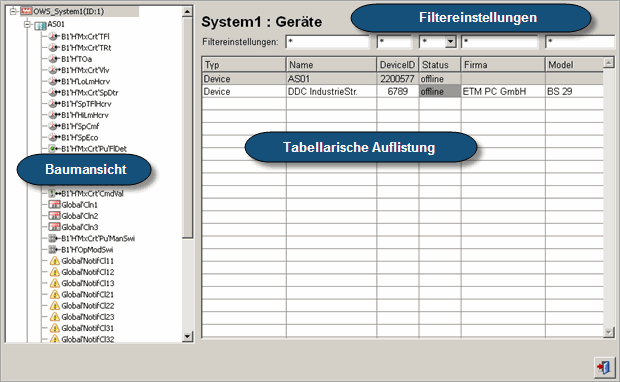Click the DeviceID column header

(397, 64)
